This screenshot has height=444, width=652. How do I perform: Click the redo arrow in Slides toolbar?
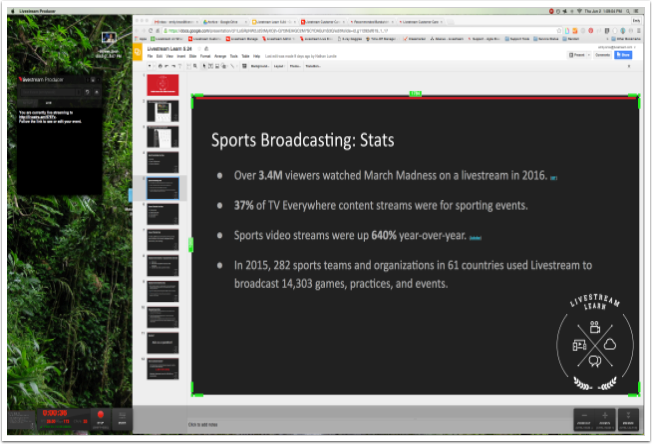[173, 66]
